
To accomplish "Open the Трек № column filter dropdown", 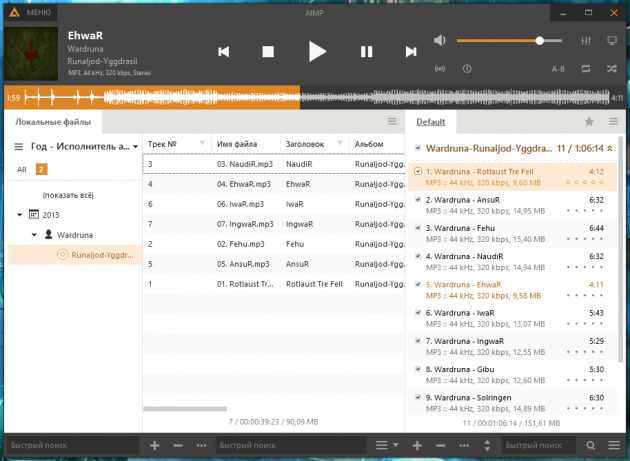I will pyautogui.click(x=202, y=143).
